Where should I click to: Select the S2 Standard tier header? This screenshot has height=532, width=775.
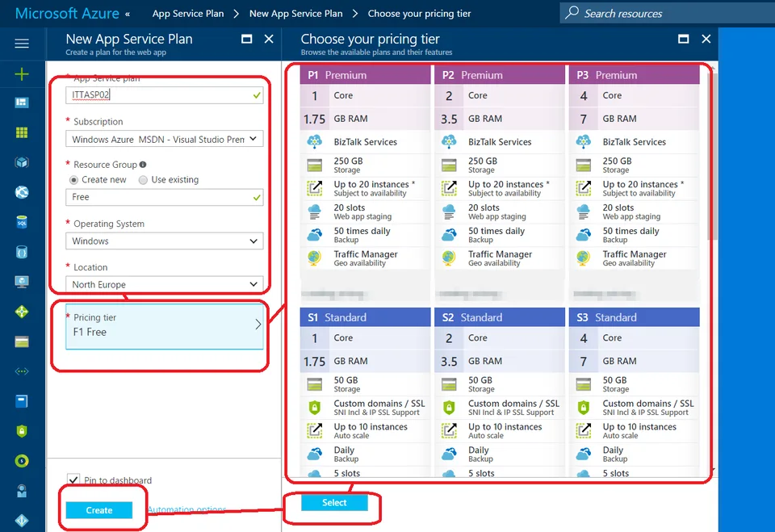click(499, 317)
